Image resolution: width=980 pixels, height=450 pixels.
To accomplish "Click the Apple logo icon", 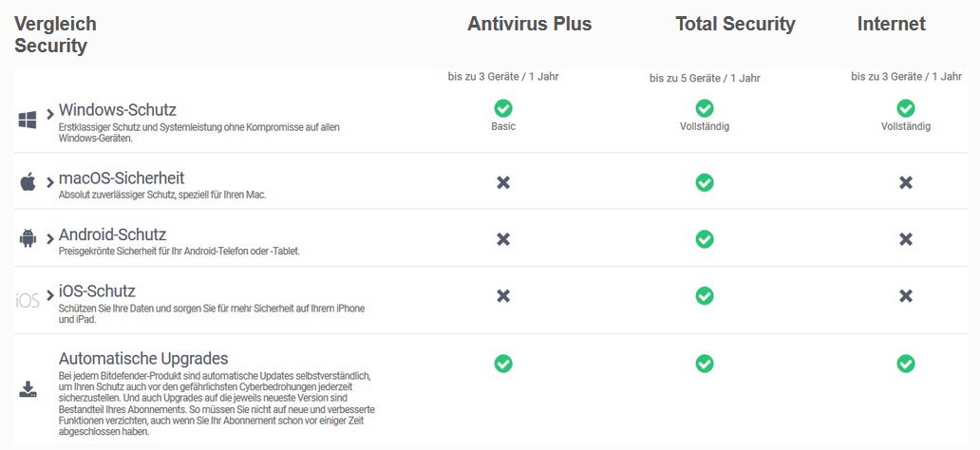I will [x=27, y=181].
